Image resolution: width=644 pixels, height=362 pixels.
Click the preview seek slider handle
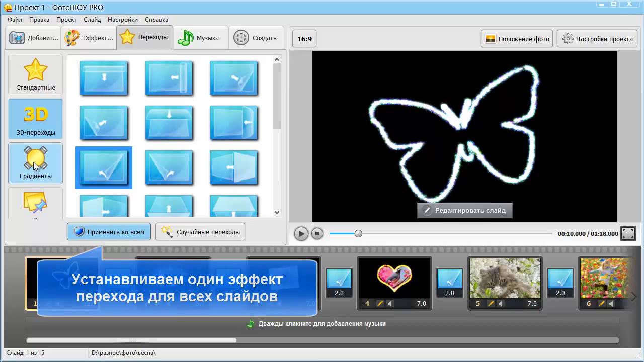point(358,233)
